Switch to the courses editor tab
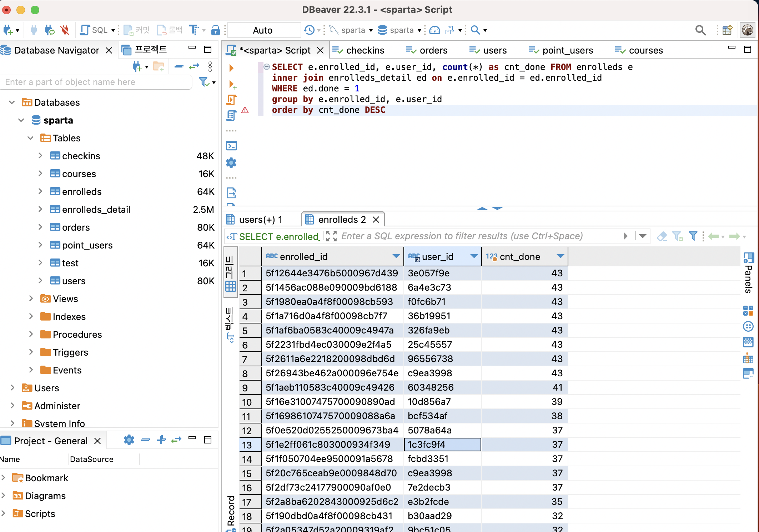Screen dimensions: 759x532 coord(639,50)
